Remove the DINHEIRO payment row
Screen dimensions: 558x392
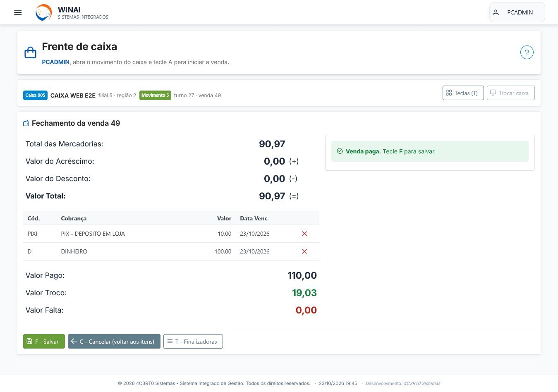(304, 251)
